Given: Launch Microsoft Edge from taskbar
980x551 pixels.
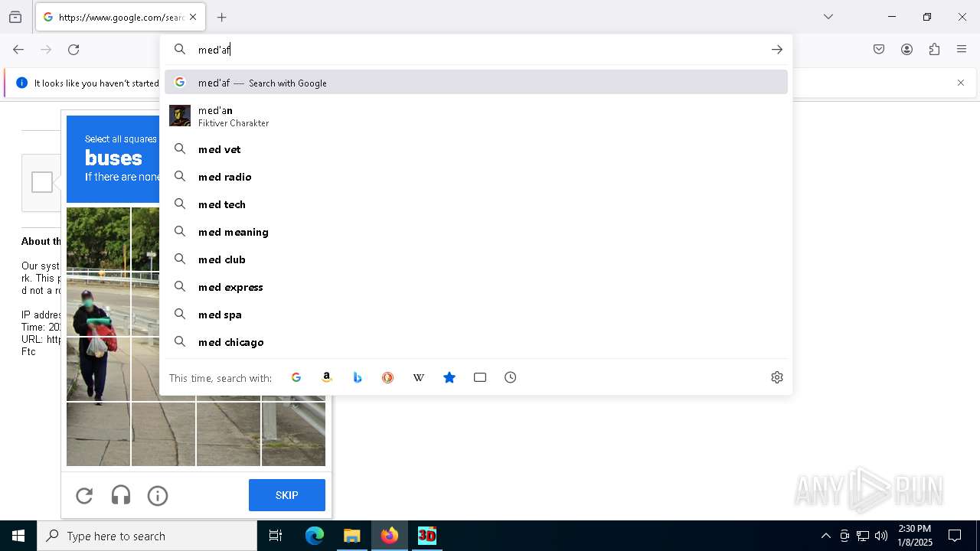Looking at the screenshot, I should [x=315, y=536].
